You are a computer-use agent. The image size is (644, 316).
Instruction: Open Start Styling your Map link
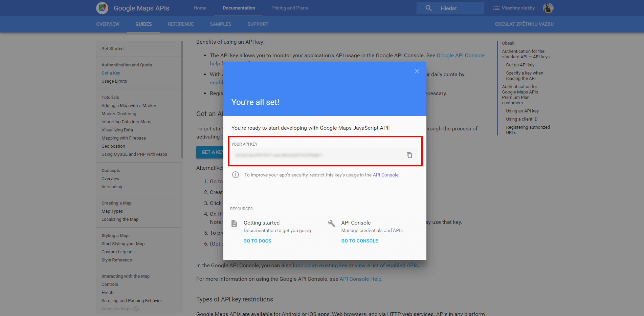[123, 244]
